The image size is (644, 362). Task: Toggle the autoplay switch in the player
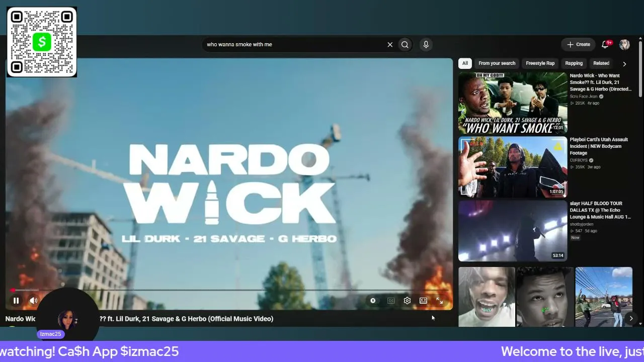tap(373, 301)
